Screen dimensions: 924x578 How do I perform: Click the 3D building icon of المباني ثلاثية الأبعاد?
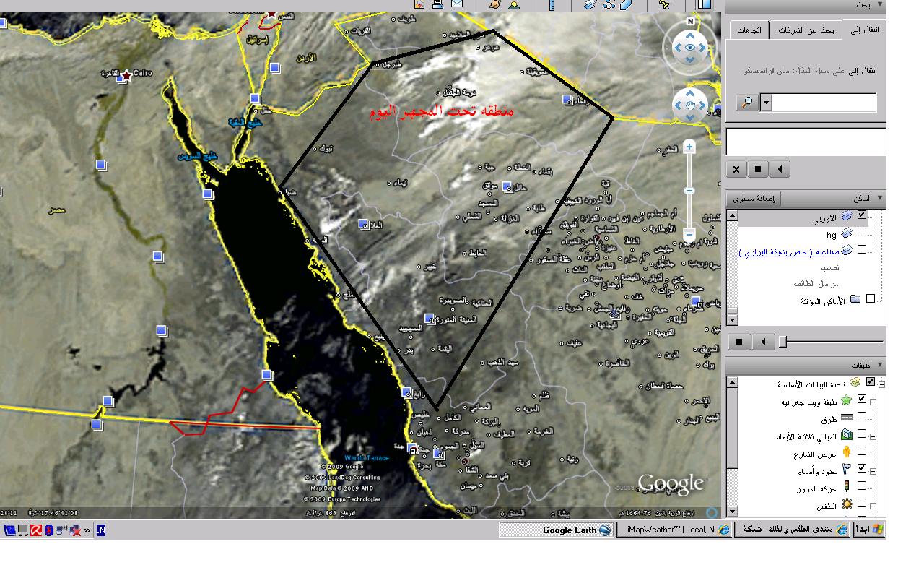847,435
